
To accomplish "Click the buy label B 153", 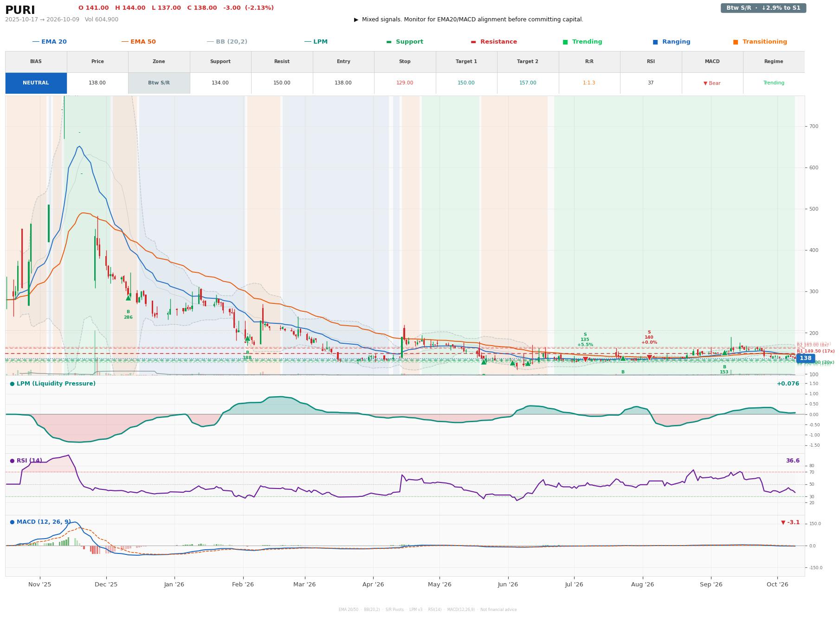I will (724, 369).
